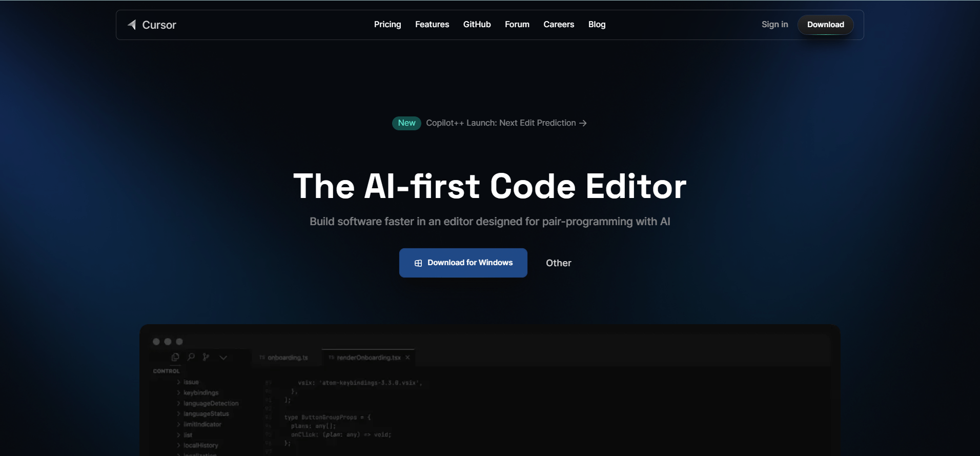Viewport: 980px width, 456px height.
Task: Visit the Forum from navigation
Action: (517, 25)
